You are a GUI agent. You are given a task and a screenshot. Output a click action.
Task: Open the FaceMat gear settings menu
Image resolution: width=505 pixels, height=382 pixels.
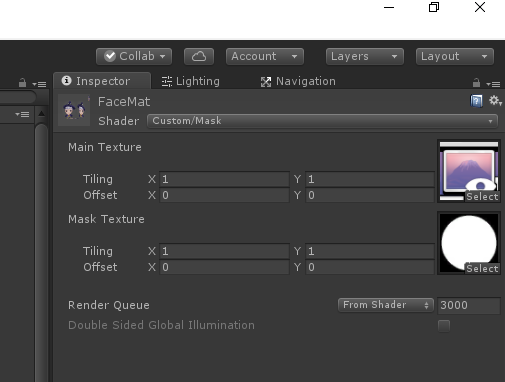point(495,101)
